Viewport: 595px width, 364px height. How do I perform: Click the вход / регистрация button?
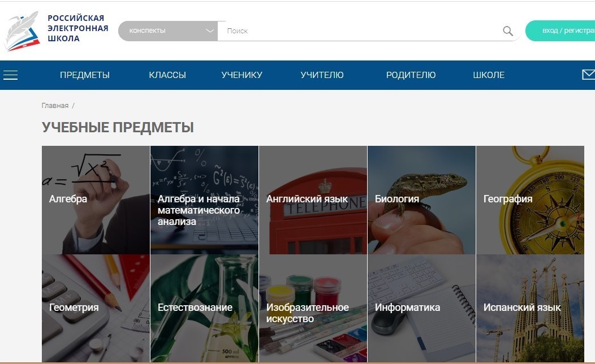coord(560,31)
